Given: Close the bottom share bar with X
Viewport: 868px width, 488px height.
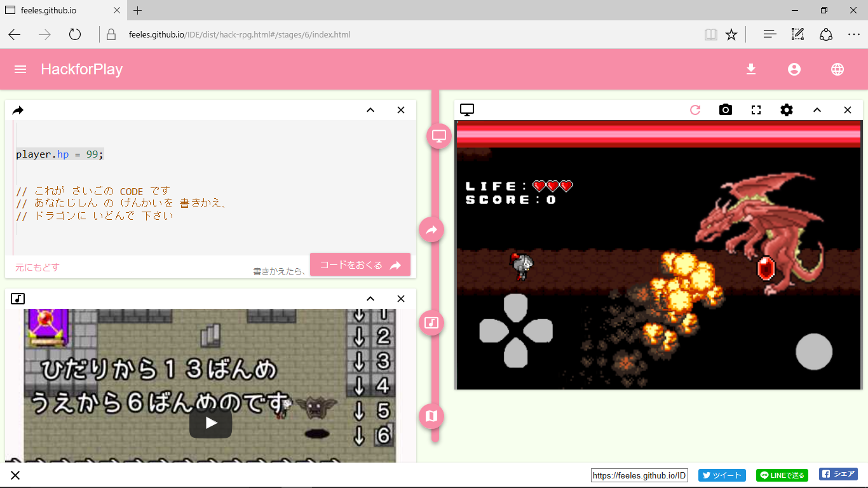Looking at the screenshot, I should pyautogui.click(x=15, y=475).
